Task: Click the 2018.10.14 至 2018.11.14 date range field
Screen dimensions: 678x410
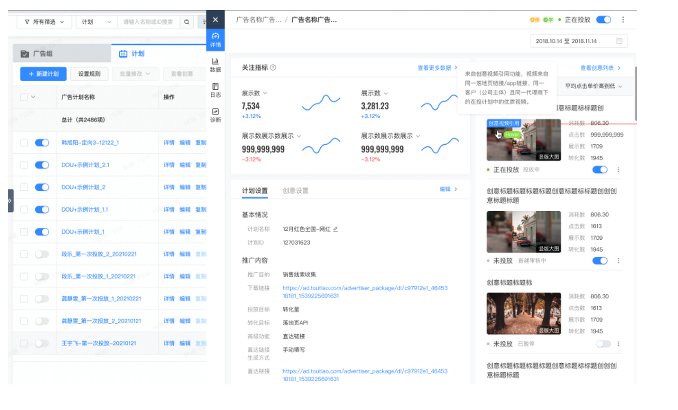Action: (579, 41)
